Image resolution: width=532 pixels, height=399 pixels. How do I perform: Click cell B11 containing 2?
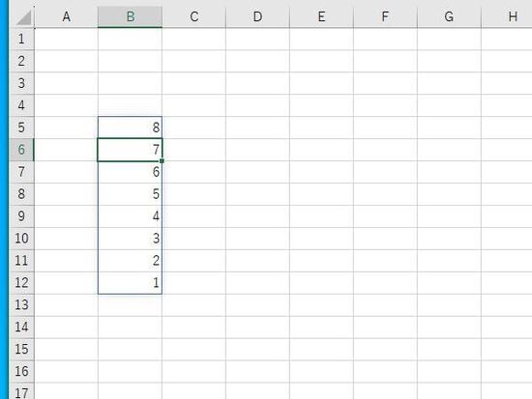[130, 260]
